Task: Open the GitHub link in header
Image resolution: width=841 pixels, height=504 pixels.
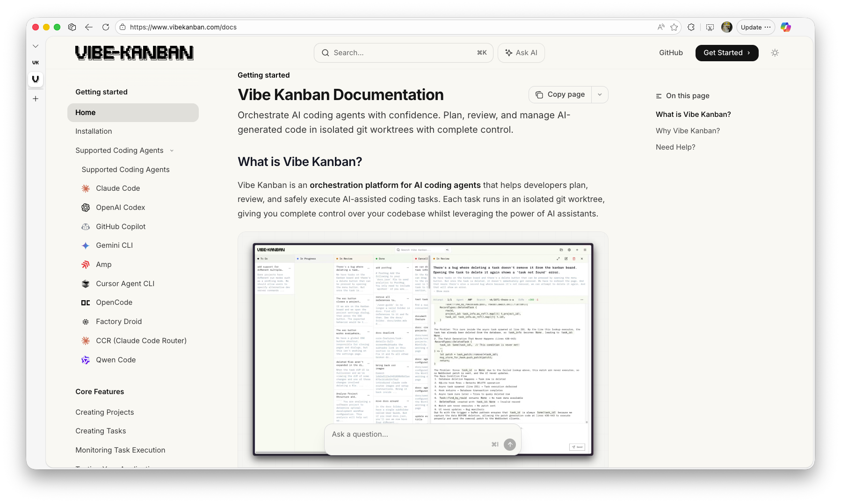Action: pyautogui.click(x=671, y=53)
